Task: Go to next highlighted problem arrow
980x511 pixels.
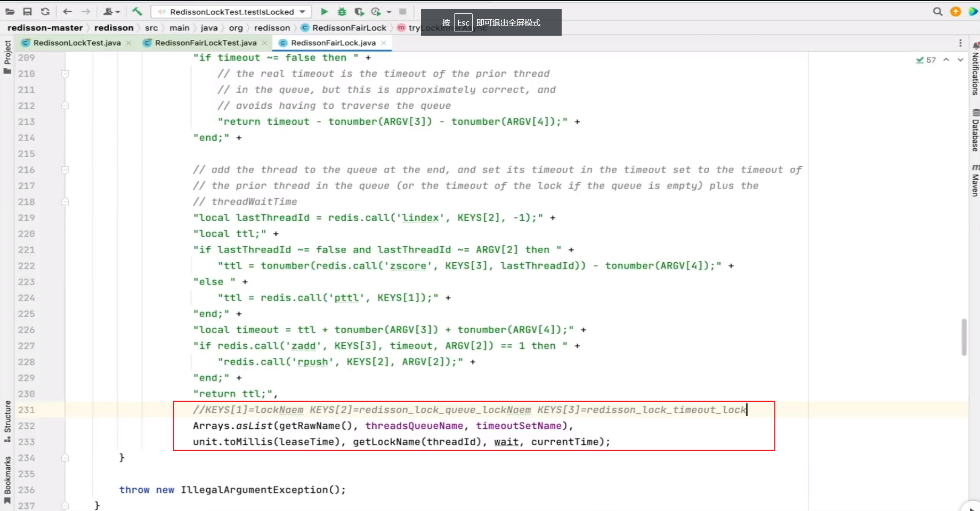Action: [960, 60]
